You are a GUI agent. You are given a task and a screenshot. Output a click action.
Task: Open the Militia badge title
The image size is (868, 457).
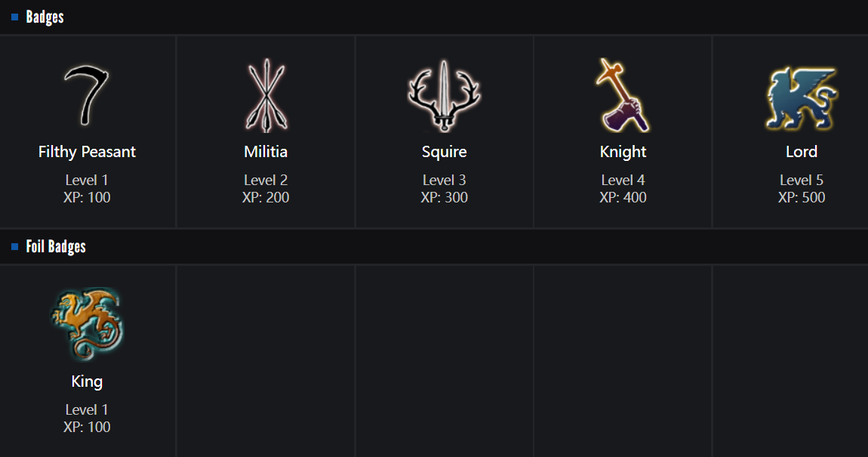tap(266, 152)
